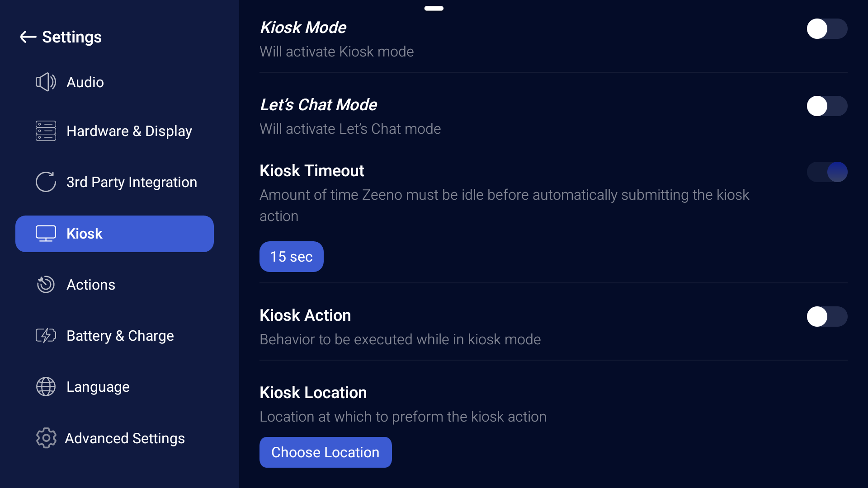Toggle the Kiosk Action switch
The height and width of the screenshot is (488, 868).
click(x=827, y=317)
